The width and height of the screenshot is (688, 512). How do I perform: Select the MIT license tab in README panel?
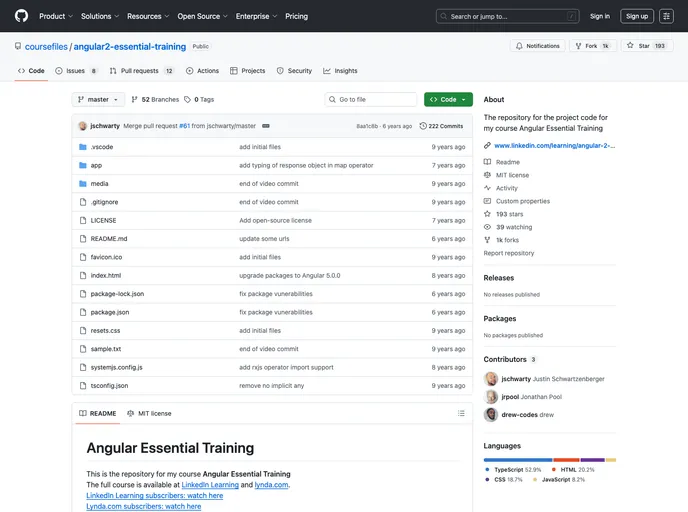click(149, 413)
